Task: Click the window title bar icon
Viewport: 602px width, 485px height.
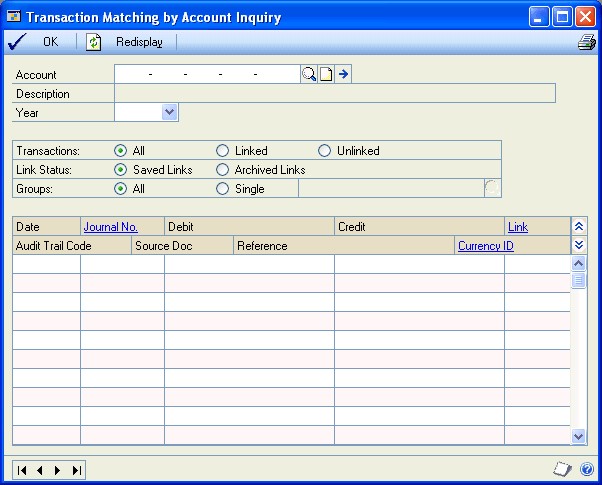Action: [x=13, y=17]
